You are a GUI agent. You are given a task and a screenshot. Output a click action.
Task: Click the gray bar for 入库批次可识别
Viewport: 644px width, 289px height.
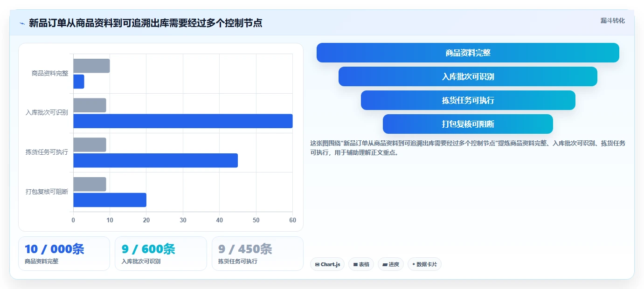(90, 105)
